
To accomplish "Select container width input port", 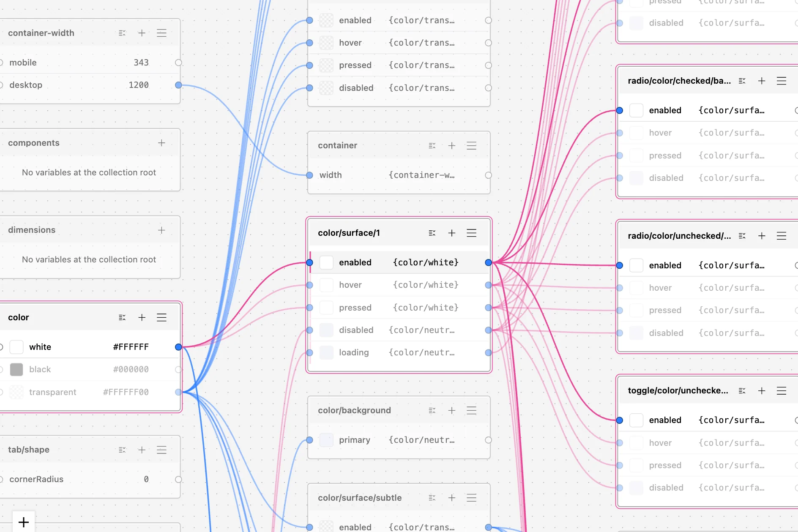I will 309,175.
